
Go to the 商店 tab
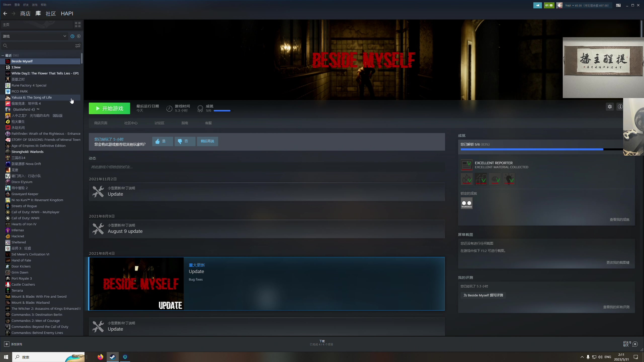[25, 14]
